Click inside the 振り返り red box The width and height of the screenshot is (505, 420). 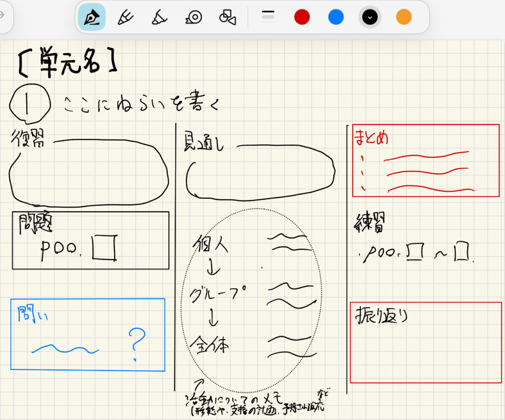[425, 350]
